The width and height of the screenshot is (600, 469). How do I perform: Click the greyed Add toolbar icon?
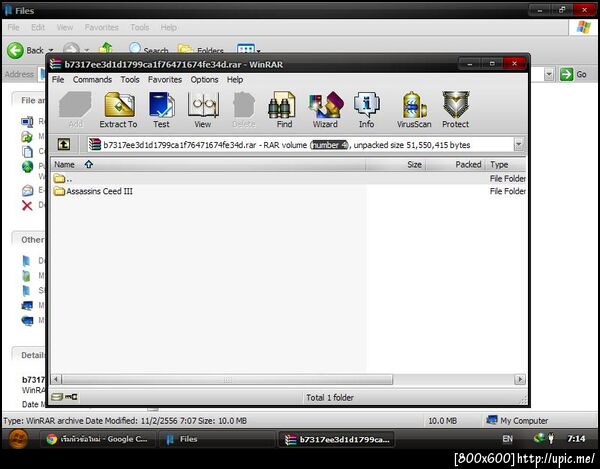click(x=75, y=110)
